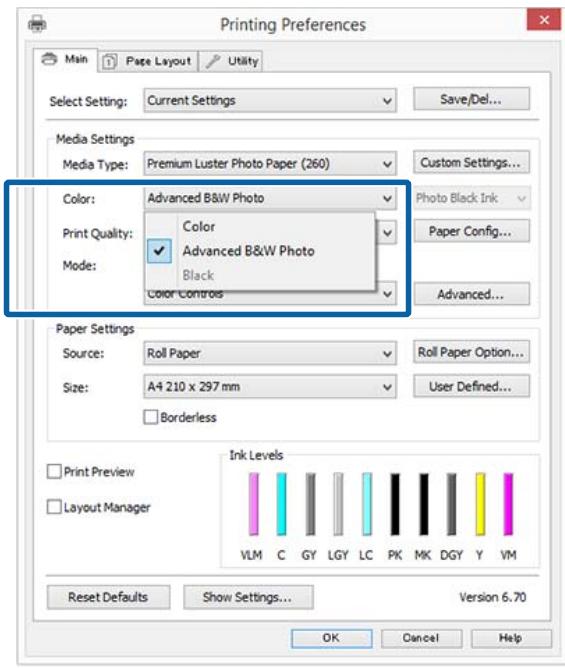Click Roll Paper Option... button
Screen dimensions: 565x668
pyautogui.click(x=471, y=352)
